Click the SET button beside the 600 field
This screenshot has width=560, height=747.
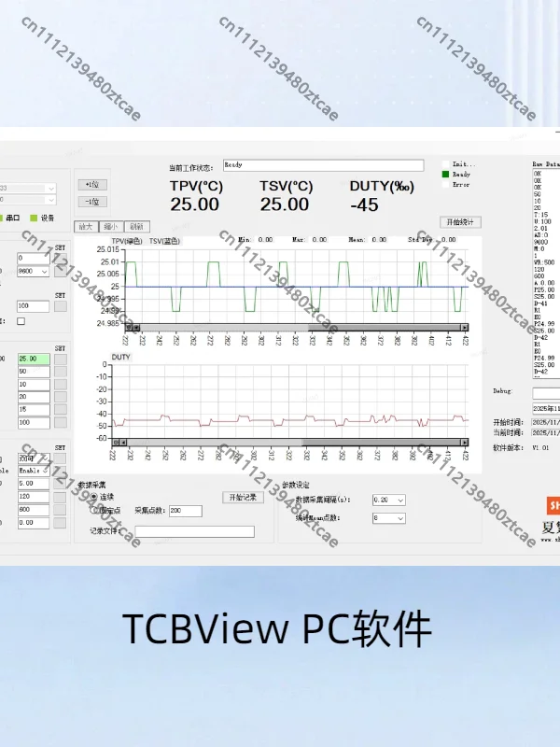click(x=60, y=510)
